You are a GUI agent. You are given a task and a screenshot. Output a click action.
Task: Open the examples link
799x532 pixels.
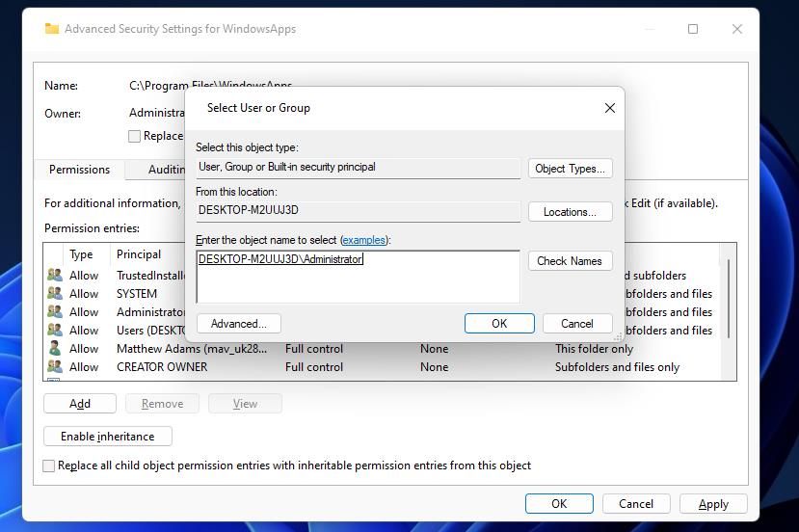tap(363, 240)
